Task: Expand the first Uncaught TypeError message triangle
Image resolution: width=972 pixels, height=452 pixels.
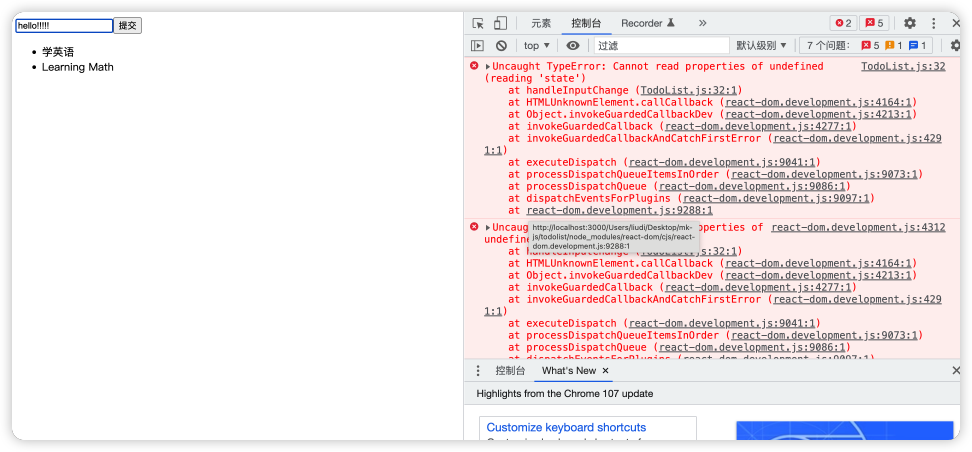Action: (488, 66)
